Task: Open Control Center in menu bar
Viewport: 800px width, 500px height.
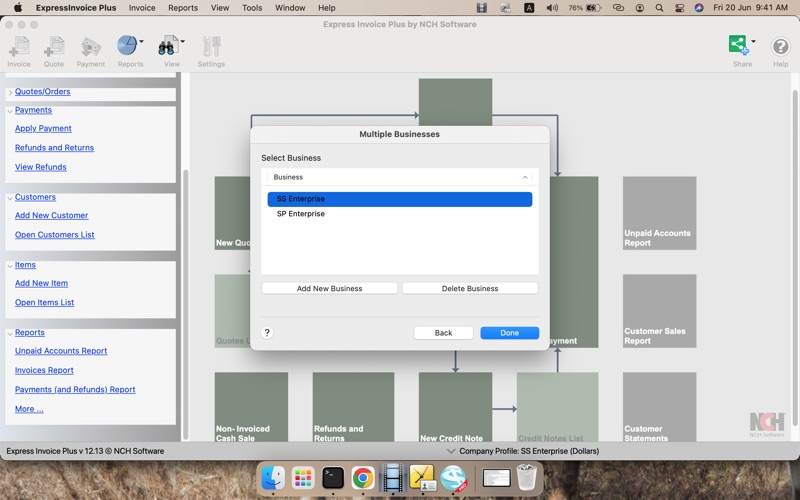Action: click(x=679, y=8)
